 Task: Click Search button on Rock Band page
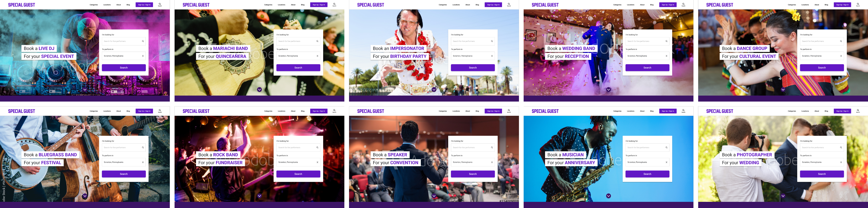[x=298, y=174]
